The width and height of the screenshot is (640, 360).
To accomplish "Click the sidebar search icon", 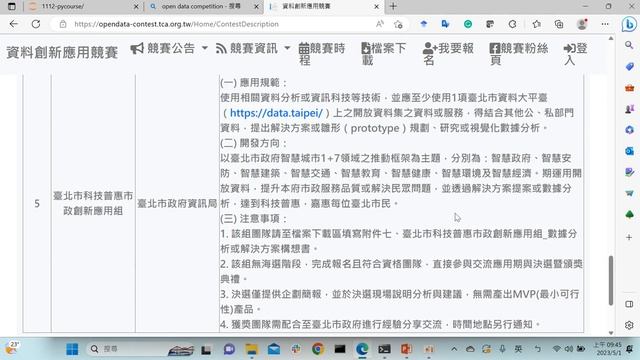I will 629,45.
